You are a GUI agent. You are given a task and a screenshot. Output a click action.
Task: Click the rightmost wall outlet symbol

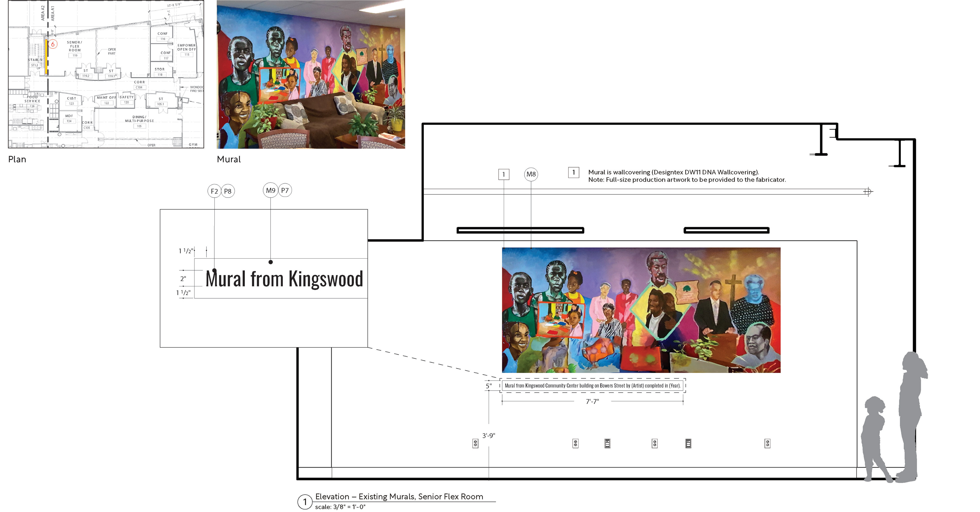[x=767, y=443]
